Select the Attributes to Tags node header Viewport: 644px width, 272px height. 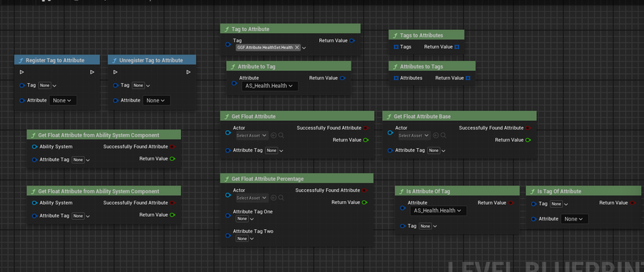coord(432,66)
